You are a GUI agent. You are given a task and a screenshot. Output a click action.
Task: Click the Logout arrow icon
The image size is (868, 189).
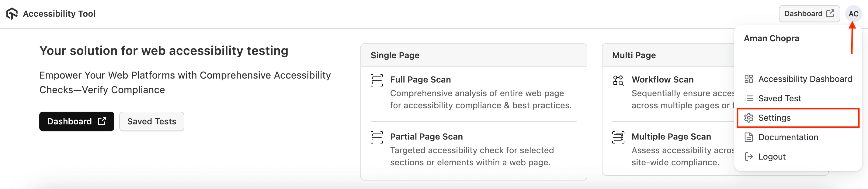point(749,156)
